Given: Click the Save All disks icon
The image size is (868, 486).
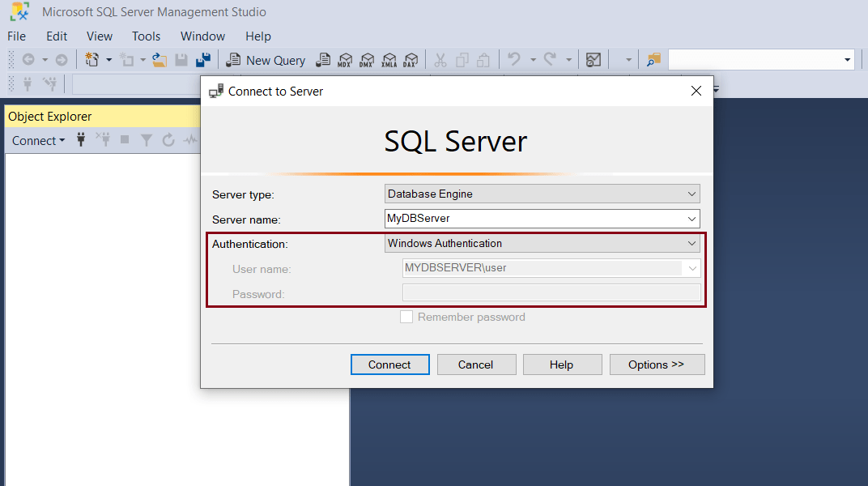Looking at the screenshot, I should tap(203, 60).
